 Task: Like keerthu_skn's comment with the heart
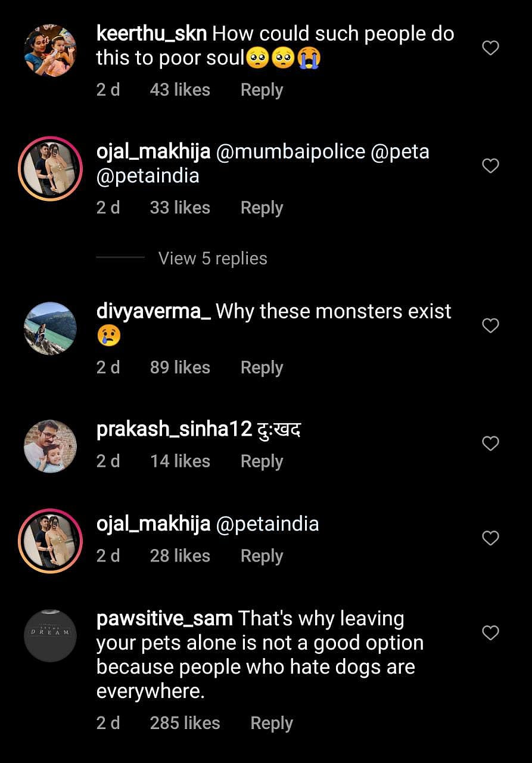(x=490, y=48)
